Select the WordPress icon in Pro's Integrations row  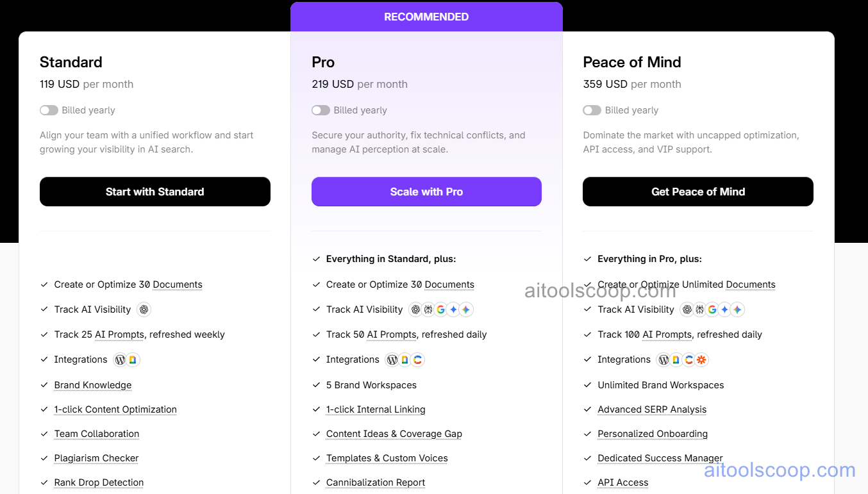point(392,359)
